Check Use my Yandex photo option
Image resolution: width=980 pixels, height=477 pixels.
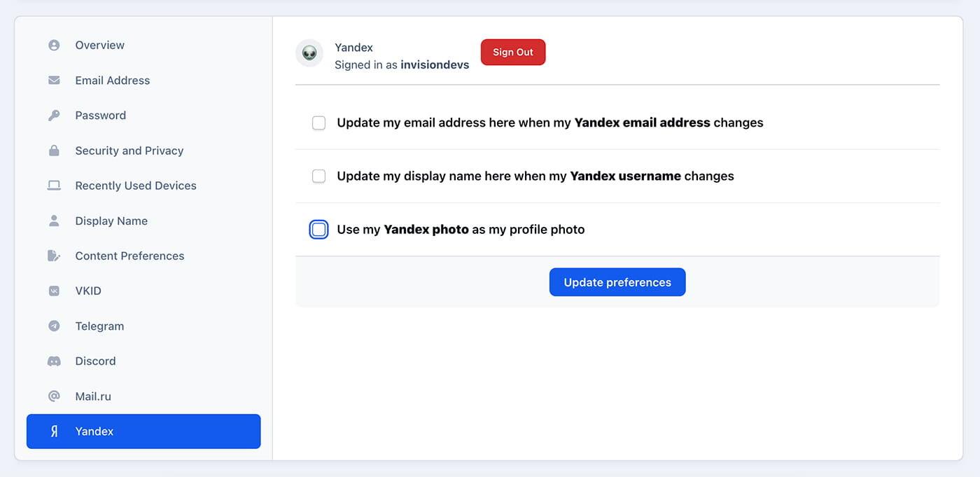pyautogui.click(x=318, y=230)
